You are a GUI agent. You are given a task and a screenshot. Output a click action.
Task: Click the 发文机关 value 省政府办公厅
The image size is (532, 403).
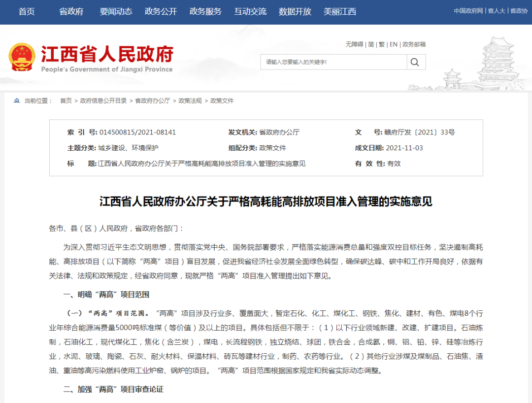pos(279,133)
